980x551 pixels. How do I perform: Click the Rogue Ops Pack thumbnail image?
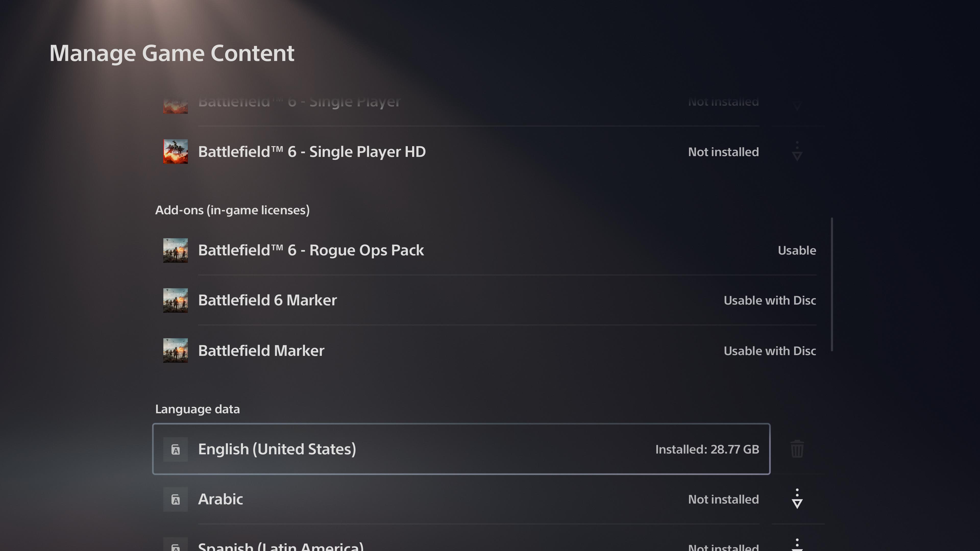175,250
